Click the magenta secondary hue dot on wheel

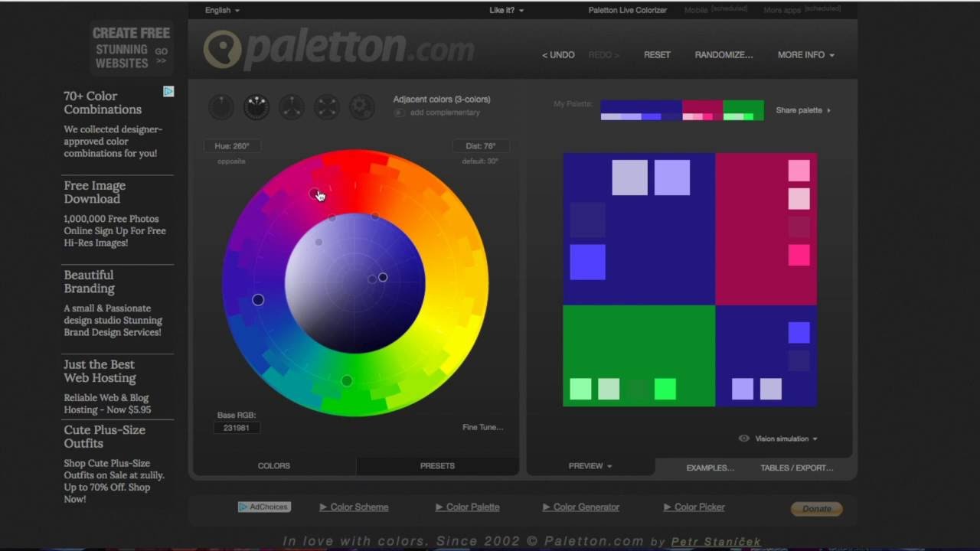[x=314, y=194]
